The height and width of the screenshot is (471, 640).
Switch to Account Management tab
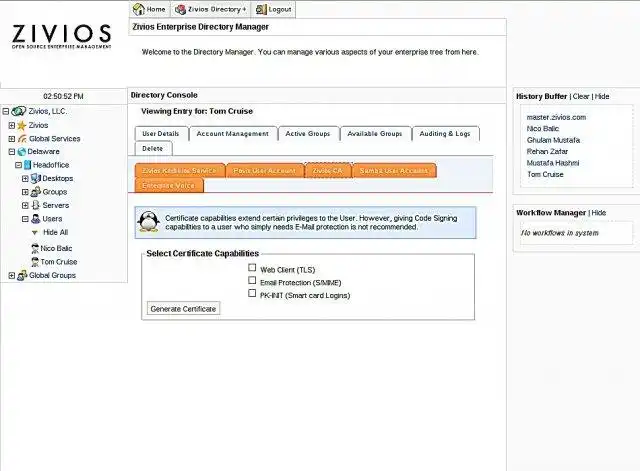(233, 133)
